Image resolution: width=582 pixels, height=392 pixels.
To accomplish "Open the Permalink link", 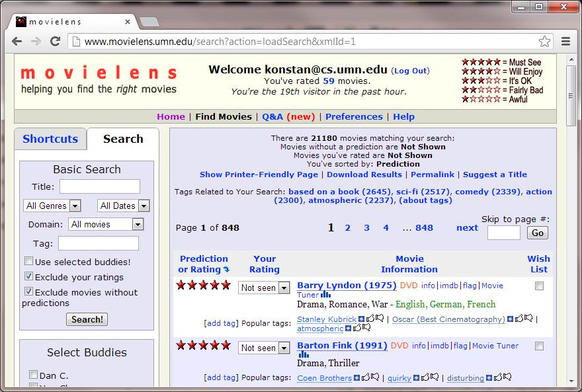I will (x=433, y=175).
